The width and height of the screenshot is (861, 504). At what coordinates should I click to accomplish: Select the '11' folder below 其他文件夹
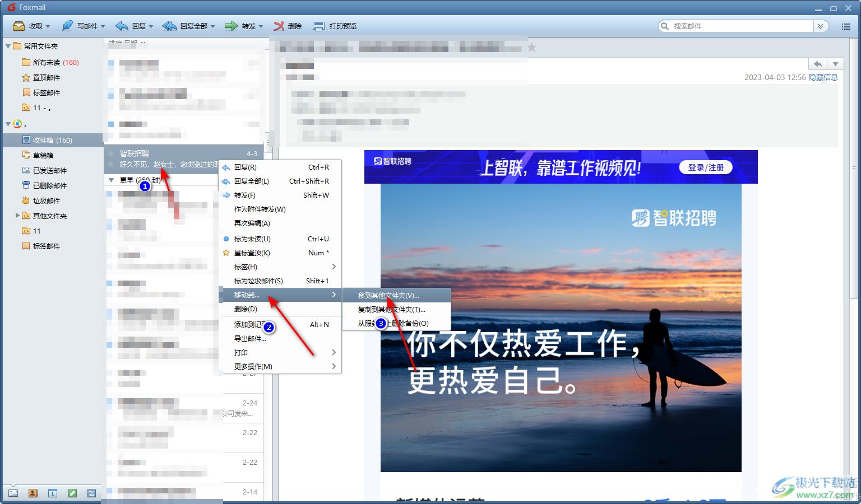[31, 231]
